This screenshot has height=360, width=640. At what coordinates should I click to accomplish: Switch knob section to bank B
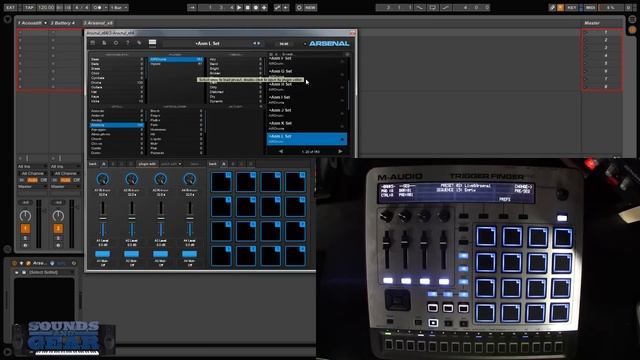click(113, 164)
